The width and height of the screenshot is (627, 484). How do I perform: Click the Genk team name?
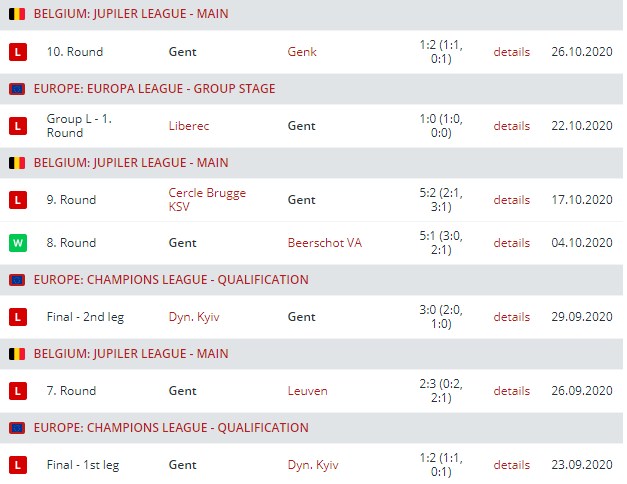301,52
